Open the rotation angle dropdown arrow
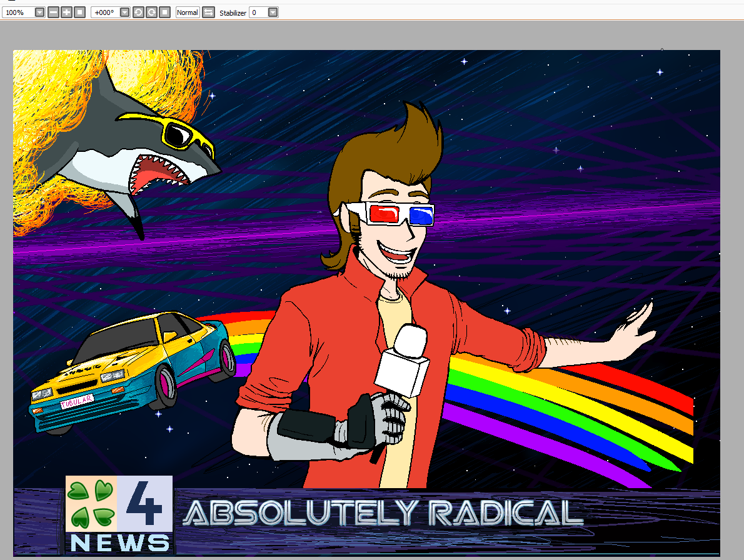The width and height of the screenshot is (744, 560). tap(125, 12)
